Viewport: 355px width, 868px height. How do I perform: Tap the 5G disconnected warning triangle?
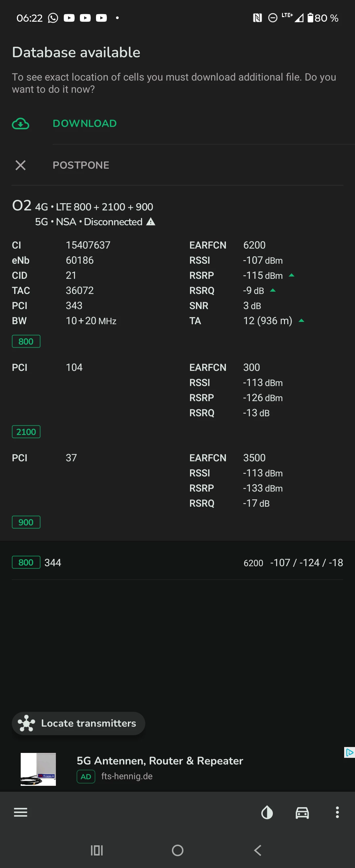click(151, 222)
